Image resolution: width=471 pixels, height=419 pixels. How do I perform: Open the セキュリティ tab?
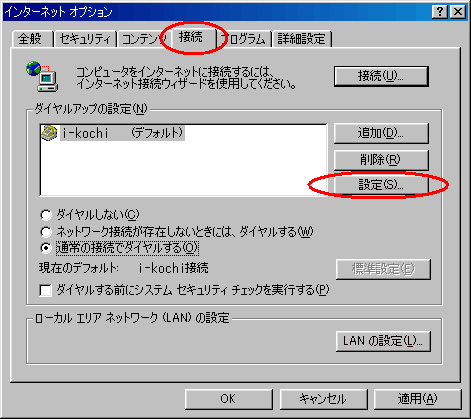click(85, 39)
